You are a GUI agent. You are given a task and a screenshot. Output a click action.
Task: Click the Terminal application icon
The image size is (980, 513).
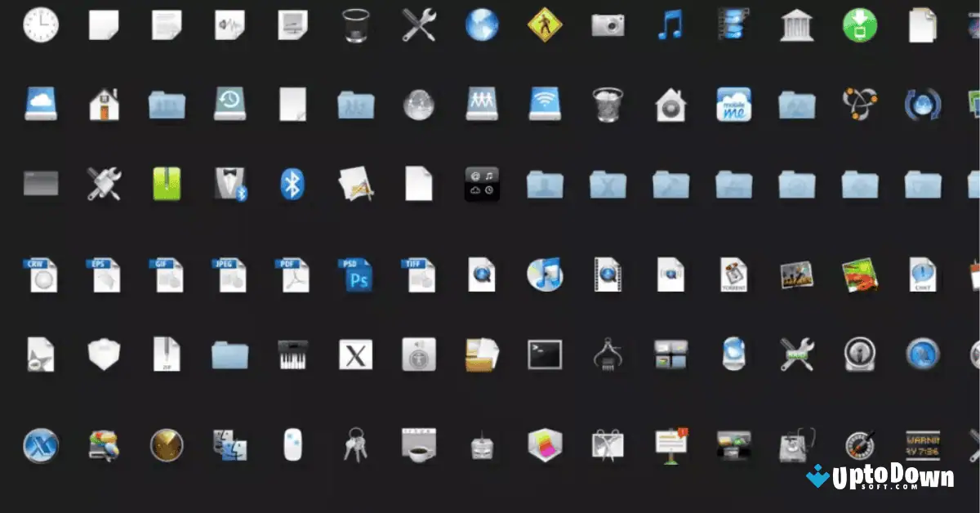tap(544, 355)
